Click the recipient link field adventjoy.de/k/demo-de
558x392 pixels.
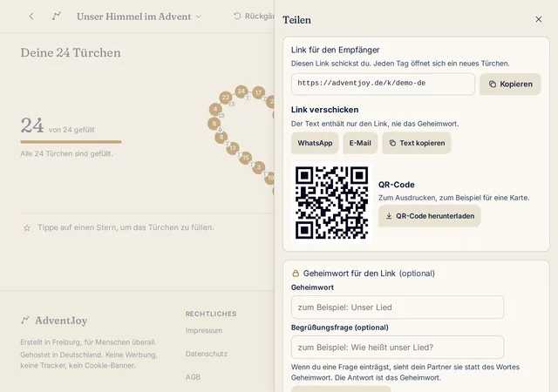pyautogui.click(x=383, y=84)
